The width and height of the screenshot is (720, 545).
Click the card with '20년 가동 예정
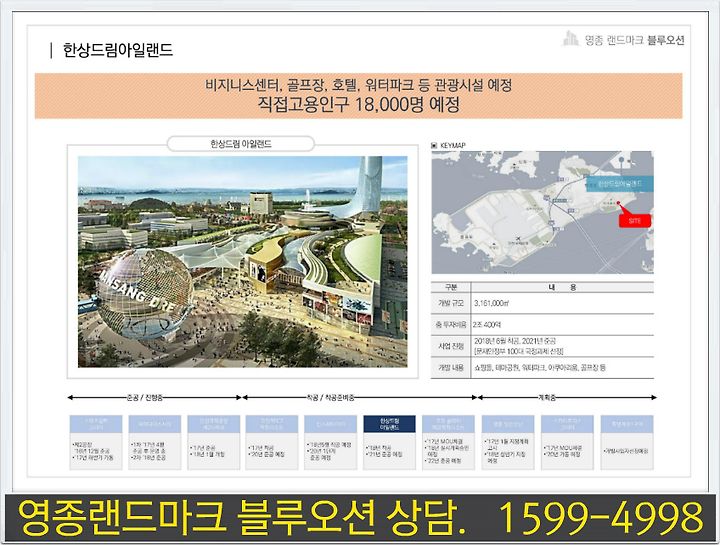tap(567, 443)
